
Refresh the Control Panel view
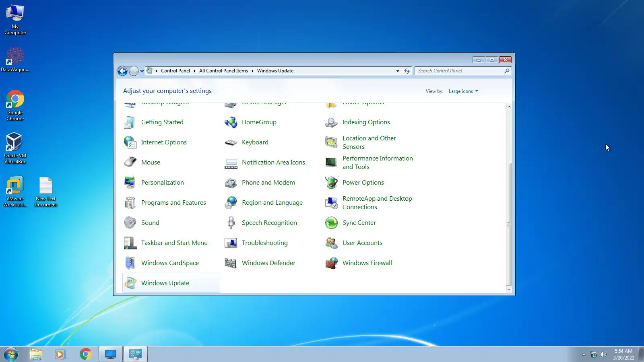click(407, 71)
